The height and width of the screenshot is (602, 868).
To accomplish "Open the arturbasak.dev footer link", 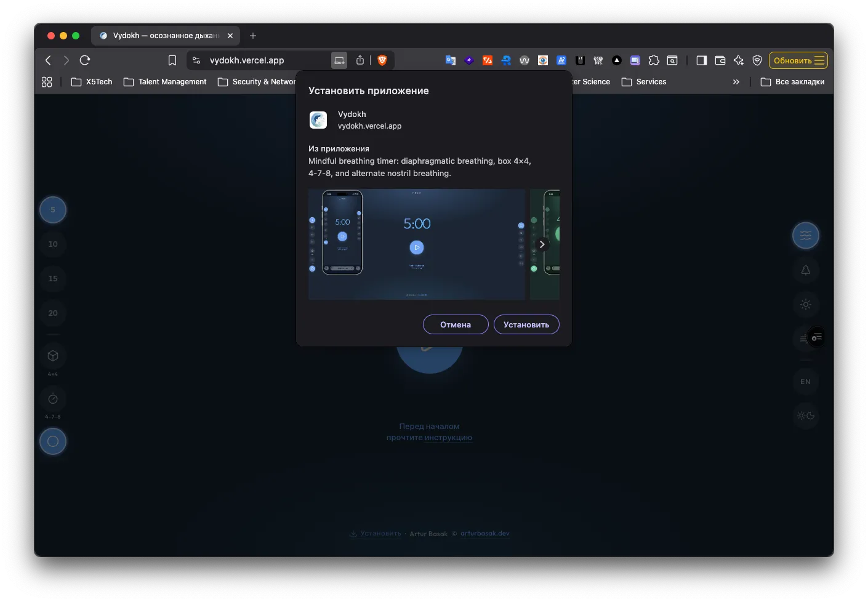I will click(x=485, y=534).
